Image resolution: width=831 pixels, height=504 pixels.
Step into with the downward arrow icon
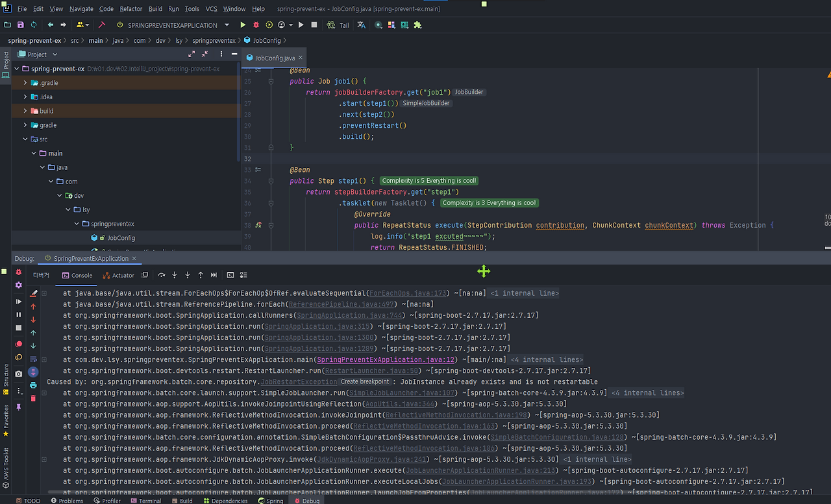pyautogui.click(x=174, y=275)
